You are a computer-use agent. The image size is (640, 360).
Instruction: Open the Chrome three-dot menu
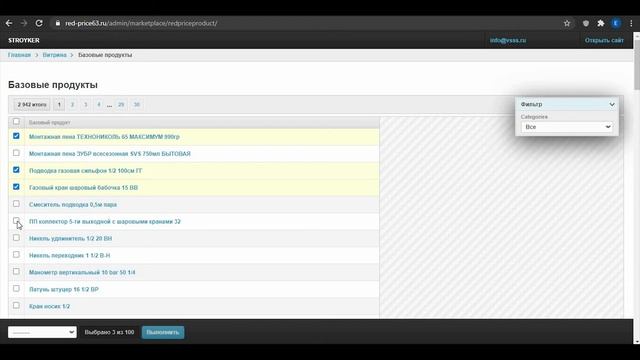[x=631, y=23]
